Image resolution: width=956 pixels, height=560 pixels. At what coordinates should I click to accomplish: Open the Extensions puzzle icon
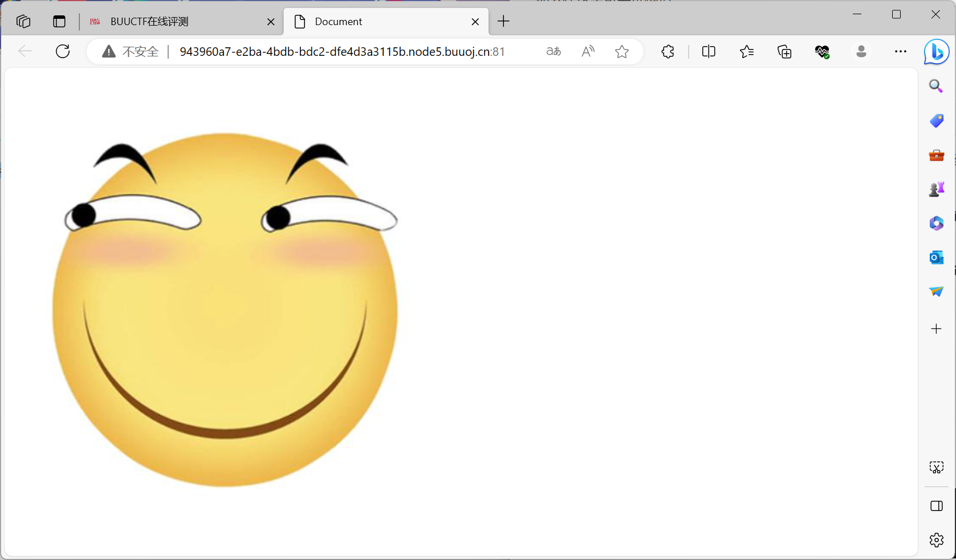[668, 52]
